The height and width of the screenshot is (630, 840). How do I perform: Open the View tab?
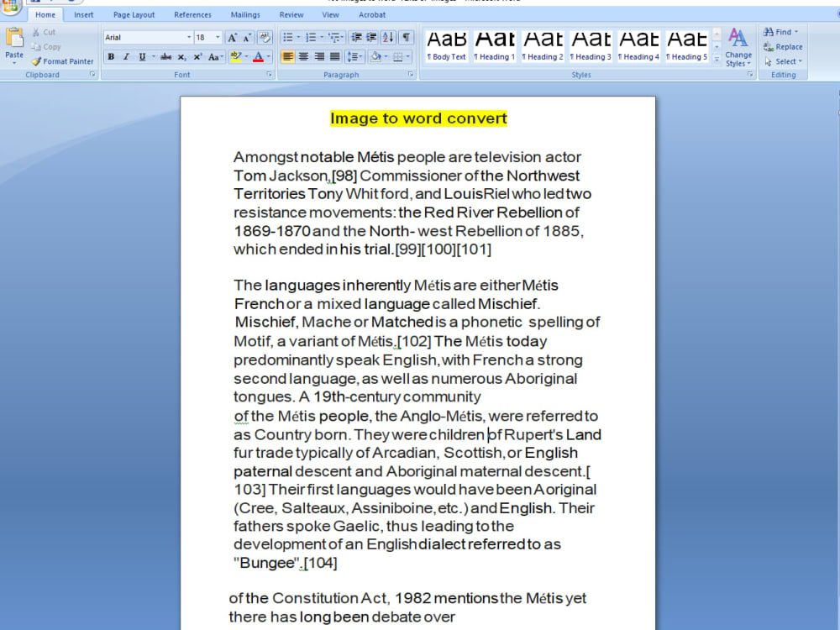[x=330, y=15]
